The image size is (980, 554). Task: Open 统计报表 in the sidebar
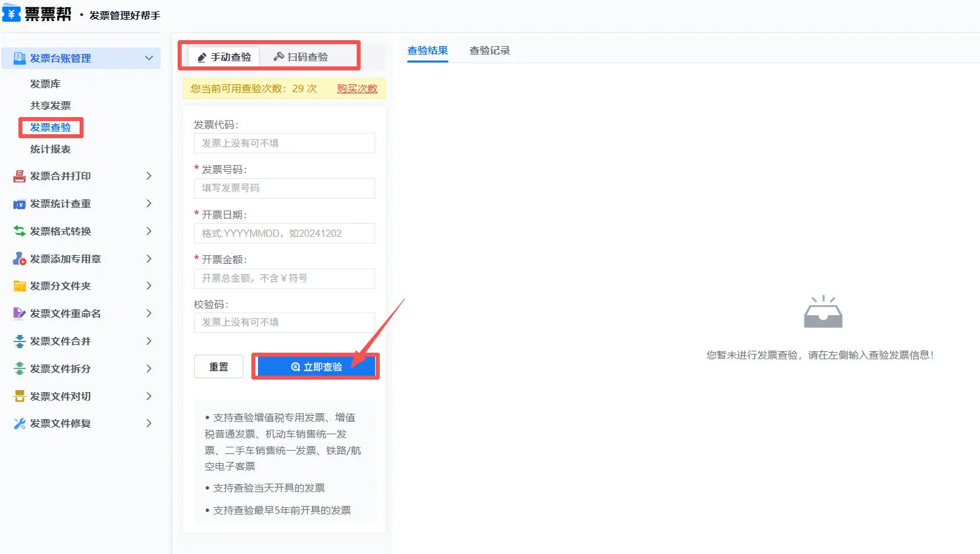[51, 149]
